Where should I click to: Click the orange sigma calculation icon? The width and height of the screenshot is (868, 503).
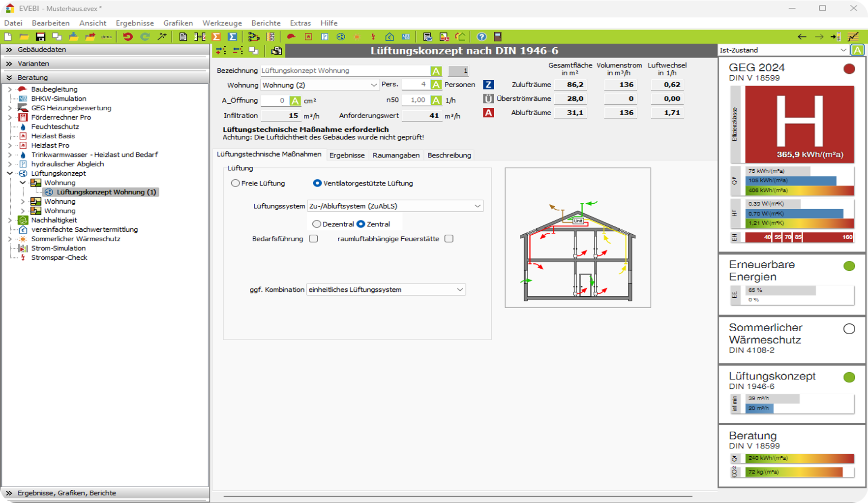pyautogui.click(x=216, y=37)
